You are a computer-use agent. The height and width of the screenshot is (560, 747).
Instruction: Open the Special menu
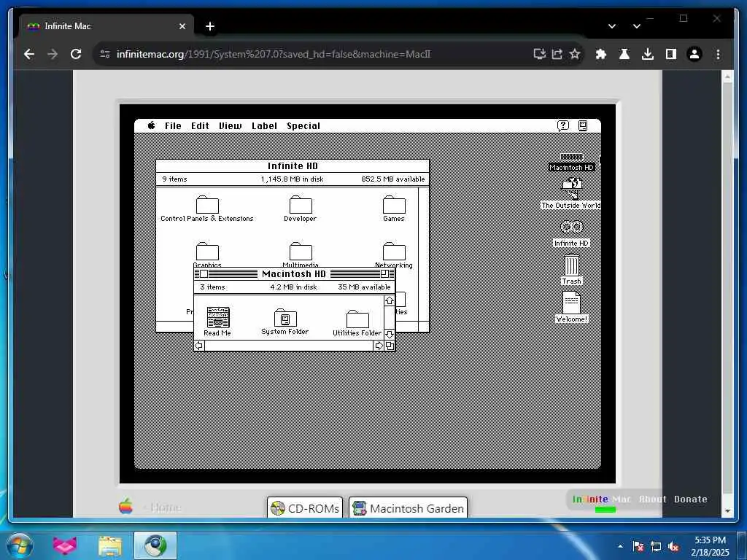(303, 126)
